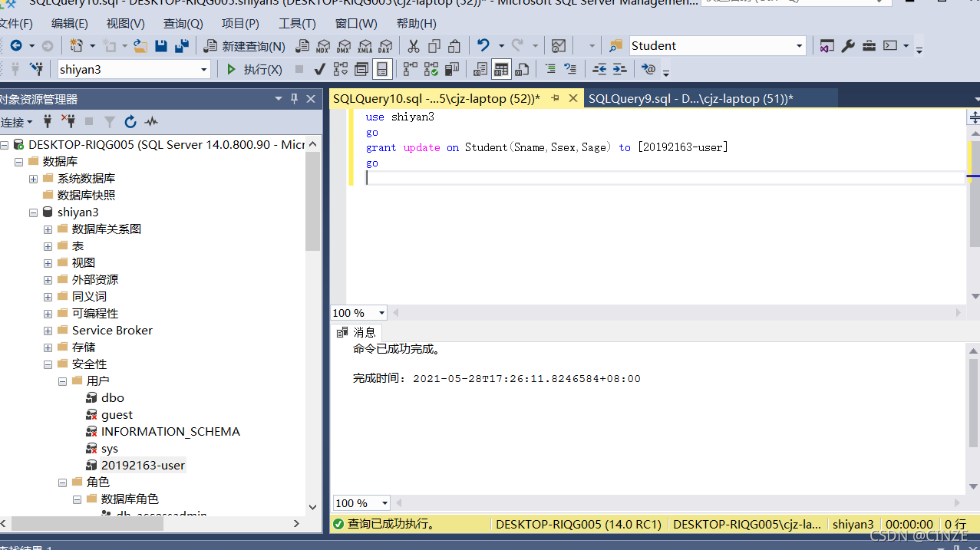Click the Save All icon
This screenshot has width=980, height=550.
coord(182,46)
